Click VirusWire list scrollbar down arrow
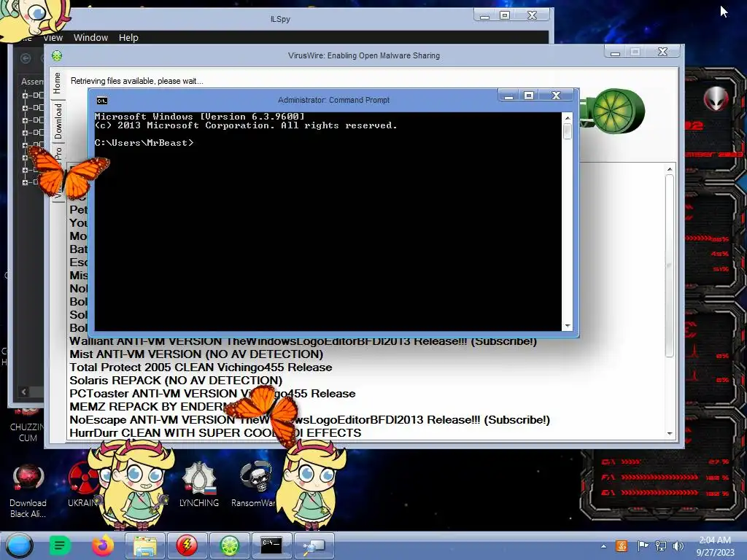 click(670, 433)
